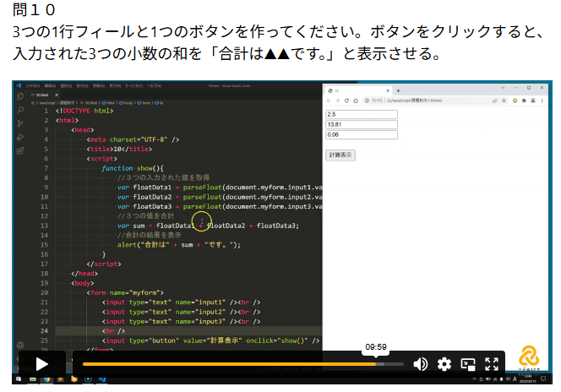Open 選択 menu in VS Code
Viewport: 561px width, 392px height.
click(x=66, y=86)
